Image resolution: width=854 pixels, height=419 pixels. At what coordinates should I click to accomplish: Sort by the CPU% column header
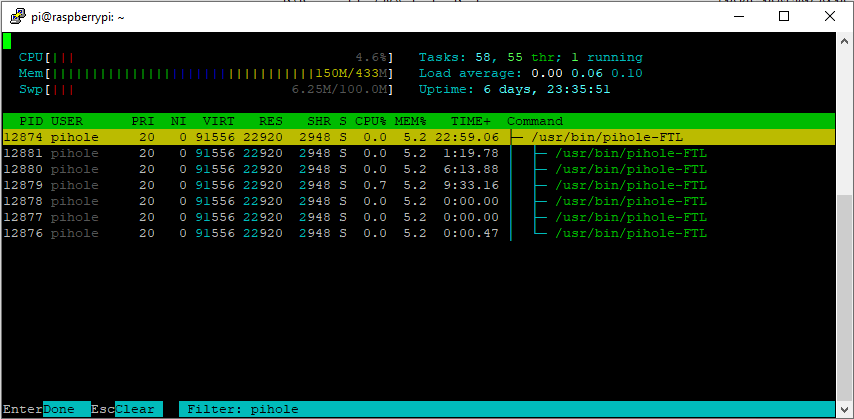[x=370, y=121]
